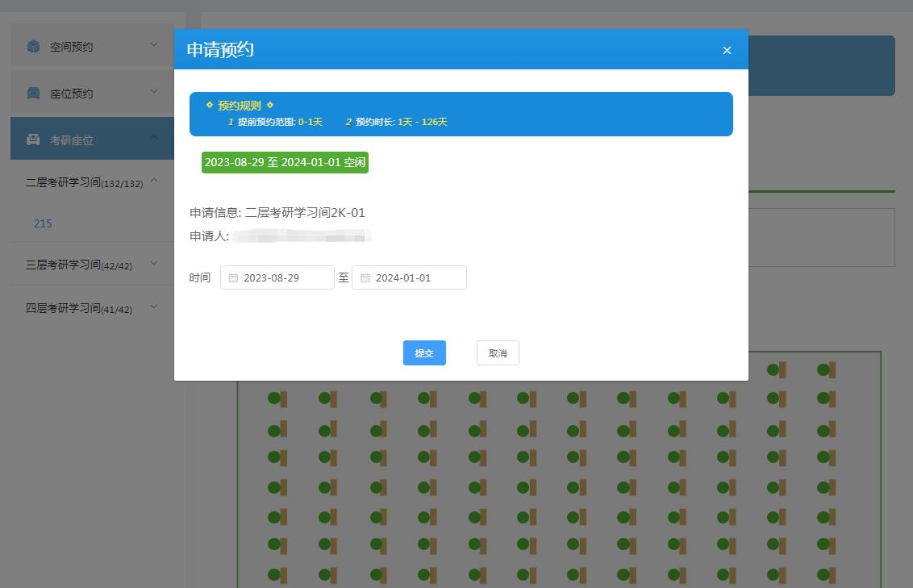
Task: Expand the 空间预约 menu chevron
Action: click(x=154, y=45)
